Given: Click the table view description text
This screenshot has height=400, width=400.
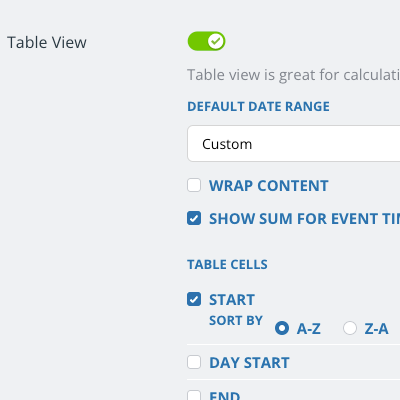Looking at the screenshot, I should point(293,75).
